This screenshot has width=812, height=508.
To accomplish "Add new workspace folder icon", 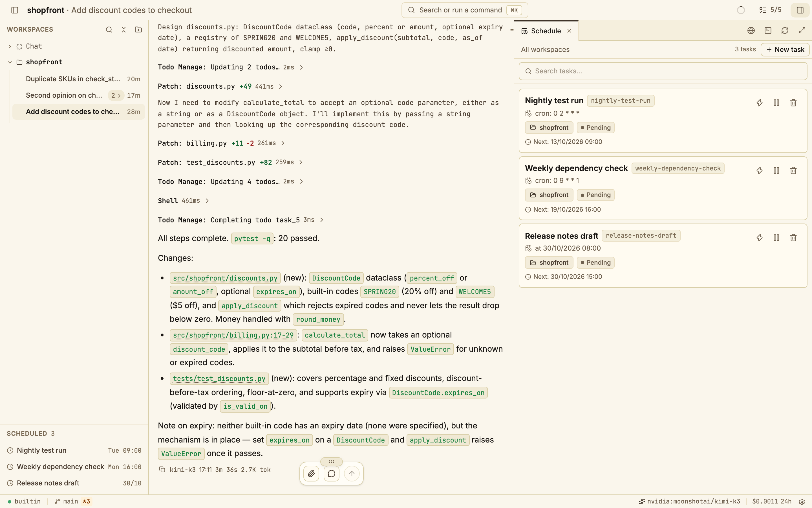I will 139,30.
